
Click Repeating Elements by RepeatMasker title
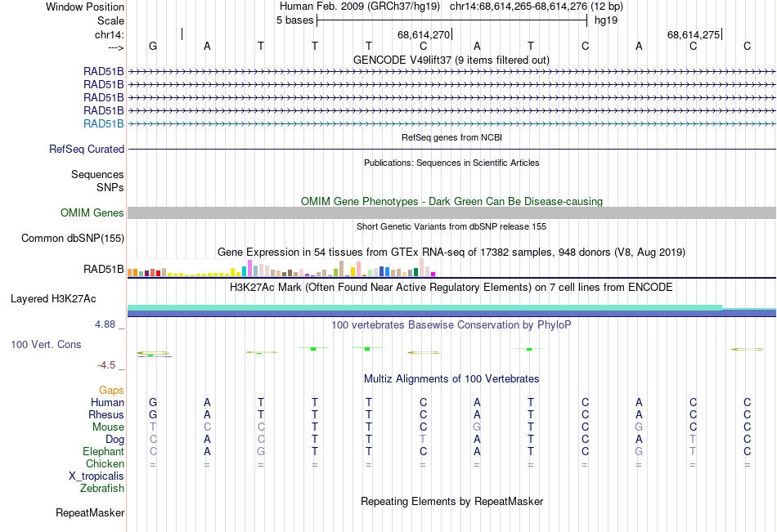pyautogui.click(x=451, y=501)
